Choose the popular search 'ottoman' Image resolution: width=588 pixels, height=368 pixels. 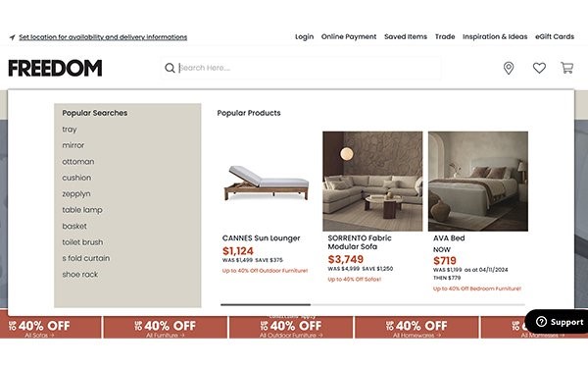coord(78,162)
